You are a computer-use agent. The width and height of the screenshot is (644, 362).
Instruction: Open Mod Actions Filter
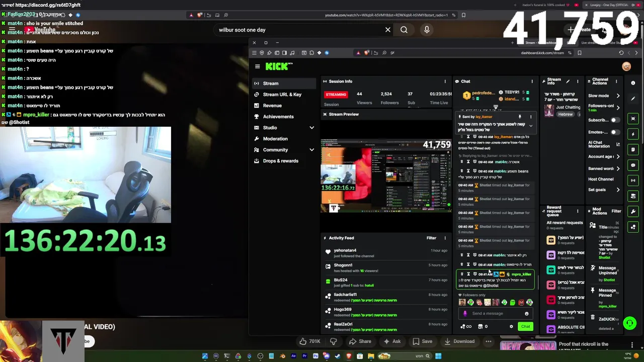tap(616, 211)
